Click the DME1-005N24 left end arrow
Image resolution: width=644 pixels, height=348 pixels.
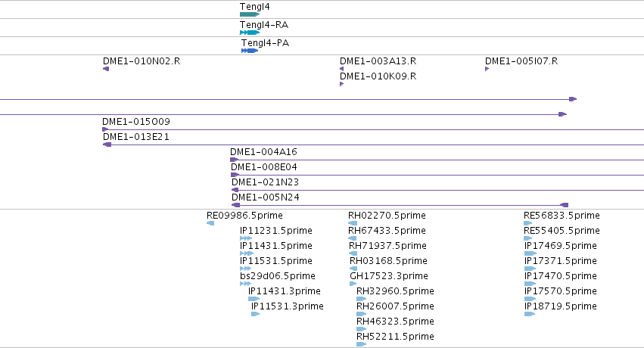coord(236,205)
